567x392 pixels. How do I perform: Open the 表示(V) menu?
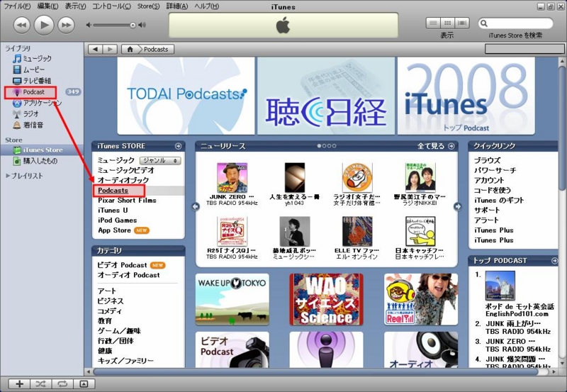76,6
